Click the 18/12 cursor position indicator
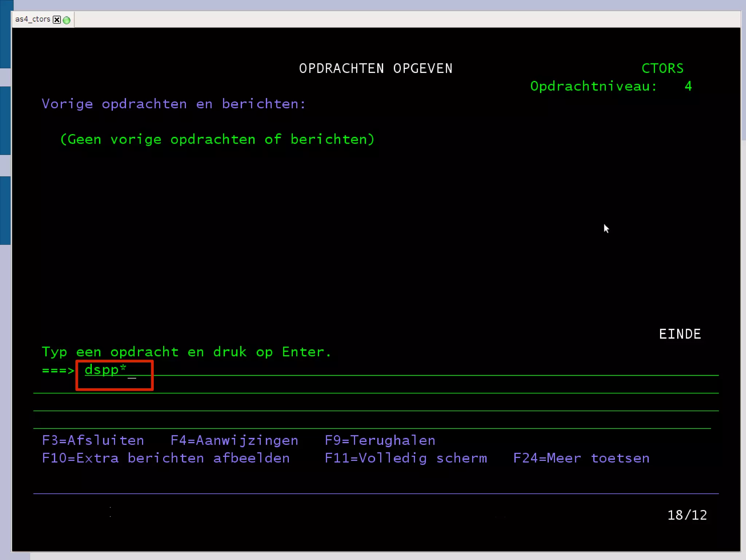This screenshot has width=746, height=560. click(x=687, y=515)
